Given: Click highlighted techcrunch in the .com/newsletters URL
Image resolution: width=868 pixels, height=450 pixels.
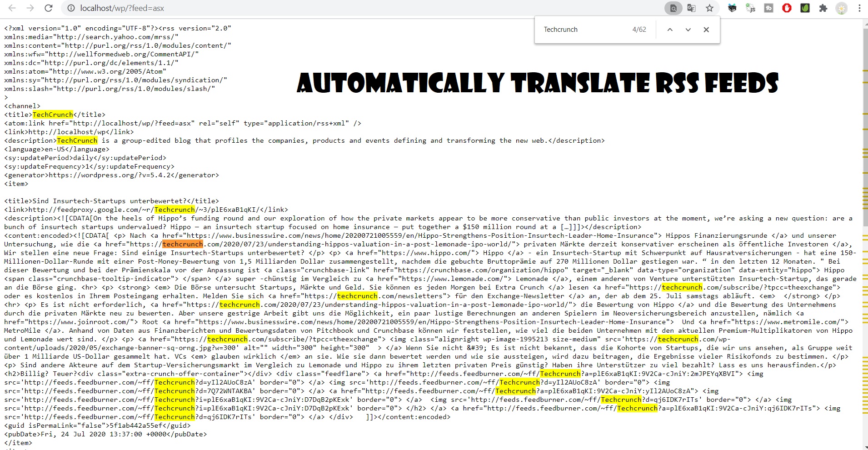Looking at the screenshot, I should click(x=357, y=296).
